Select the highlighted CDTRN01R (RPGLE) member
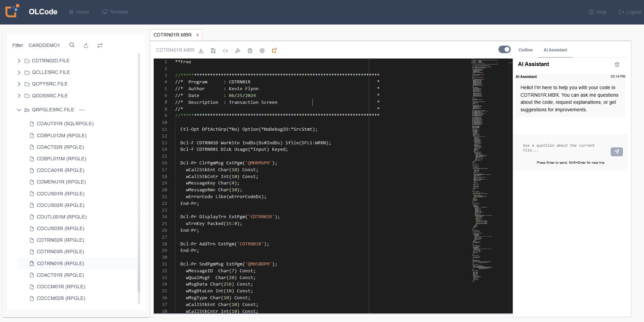Image resolution: width=644 pixels, height=322 pixels. (77, 263)
